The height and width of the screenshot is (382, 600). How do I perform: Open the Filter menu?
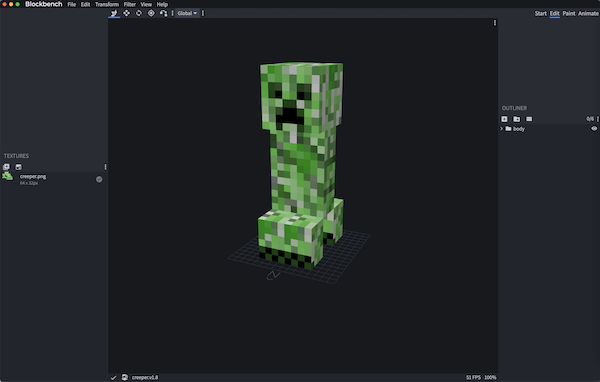(130, 5)
